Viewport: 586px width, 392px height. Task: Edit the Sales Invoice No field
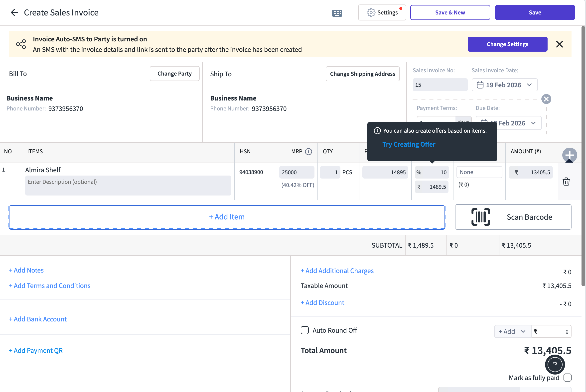[x=440, y=85]
